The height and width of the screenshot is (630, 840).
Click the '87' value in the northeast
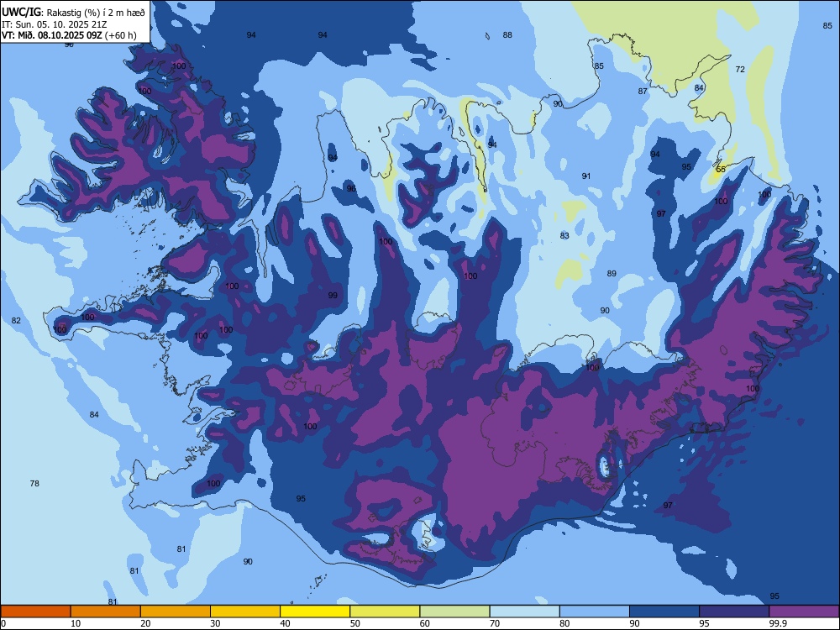coord(643,92)
